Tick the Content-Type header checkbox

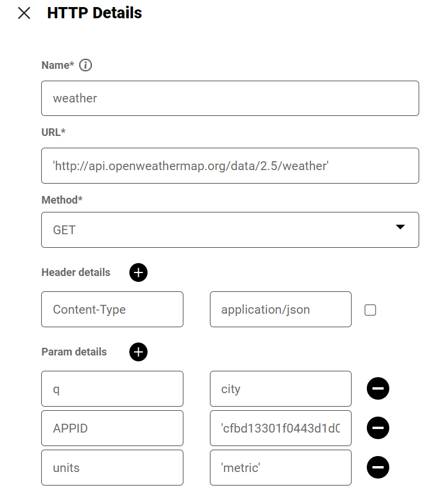pyautogui.click(x=370, y=310)
